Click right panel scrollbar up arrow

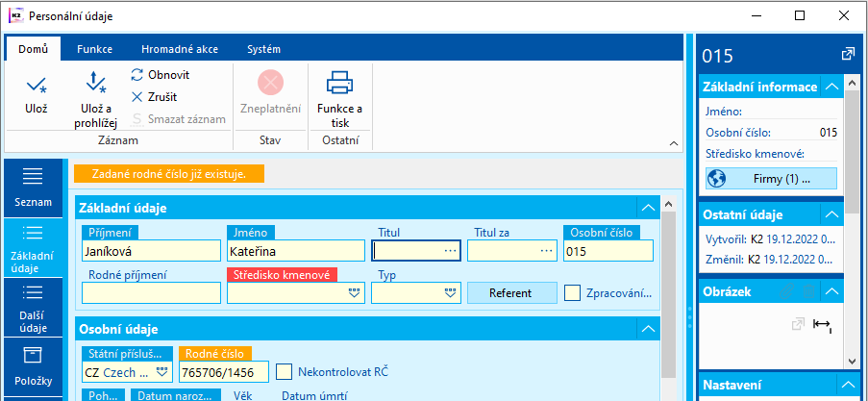853,83
